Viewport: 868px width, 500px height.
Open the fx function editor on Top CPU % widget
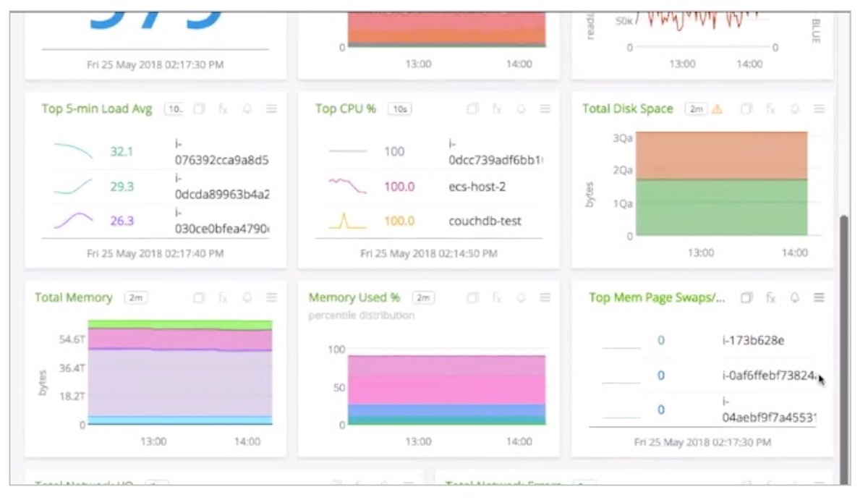[497, 109]
